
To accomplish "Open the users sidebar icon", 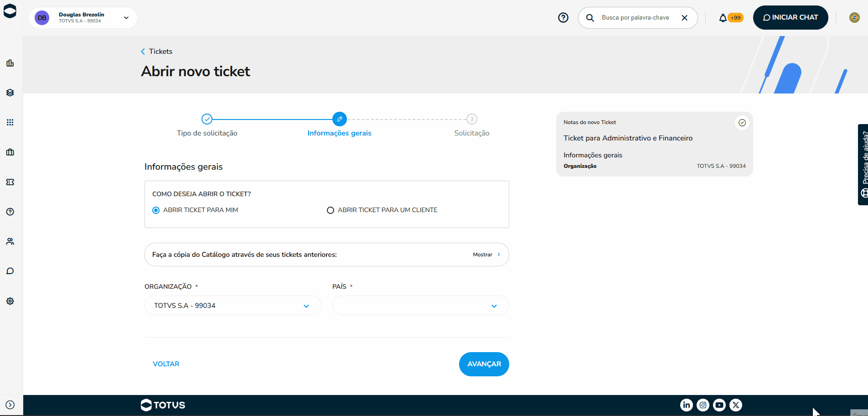I will pos(10,241).
